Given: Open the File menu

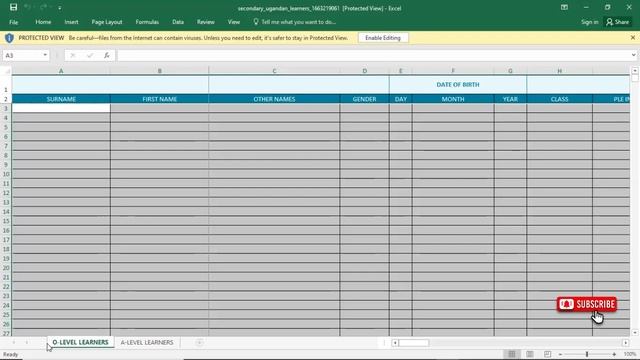Looking at the screenshot, I should point(13,22).
